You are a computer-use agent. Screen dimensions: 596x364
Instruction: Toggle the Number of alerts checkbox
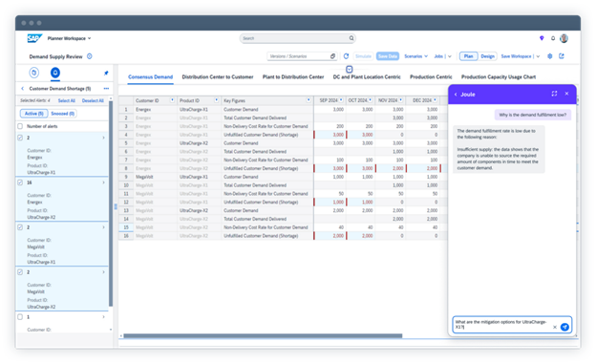[20, 126]
